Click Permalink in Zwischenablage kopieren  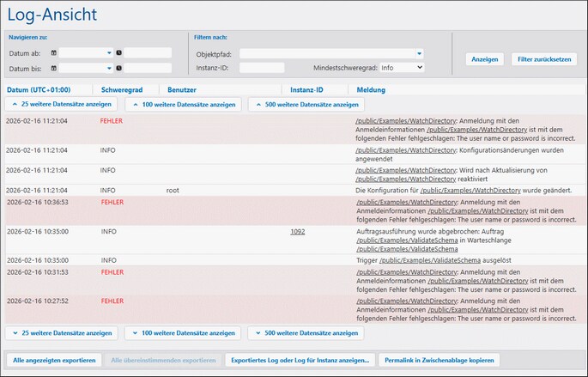(439, 361)
